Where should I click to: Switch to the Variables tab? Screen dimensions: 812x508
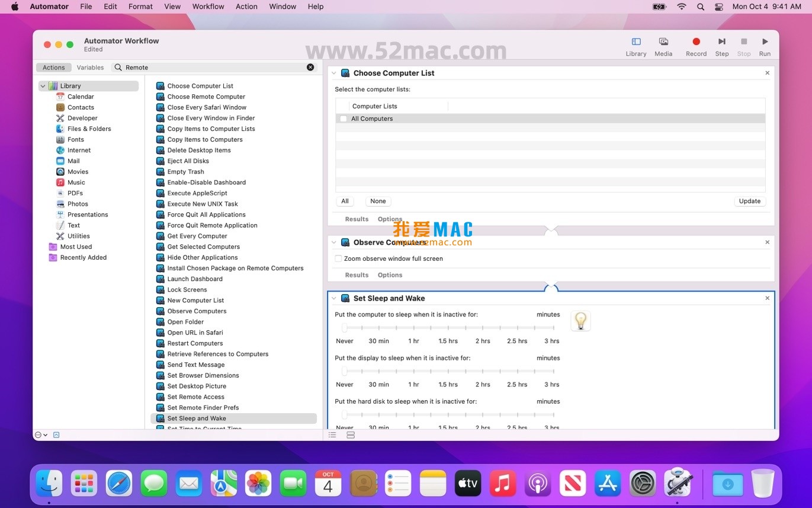[x=90, y=67]
